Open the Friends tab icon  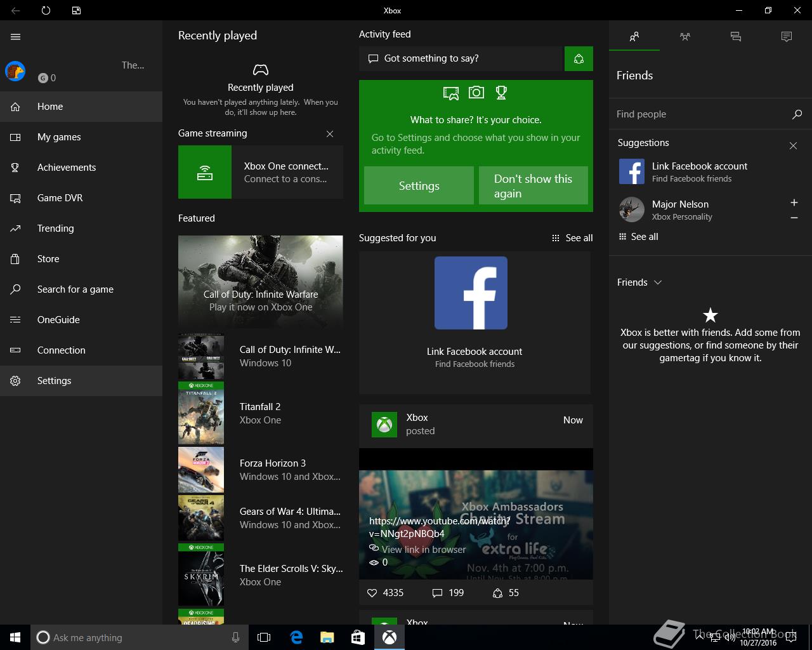634,37
